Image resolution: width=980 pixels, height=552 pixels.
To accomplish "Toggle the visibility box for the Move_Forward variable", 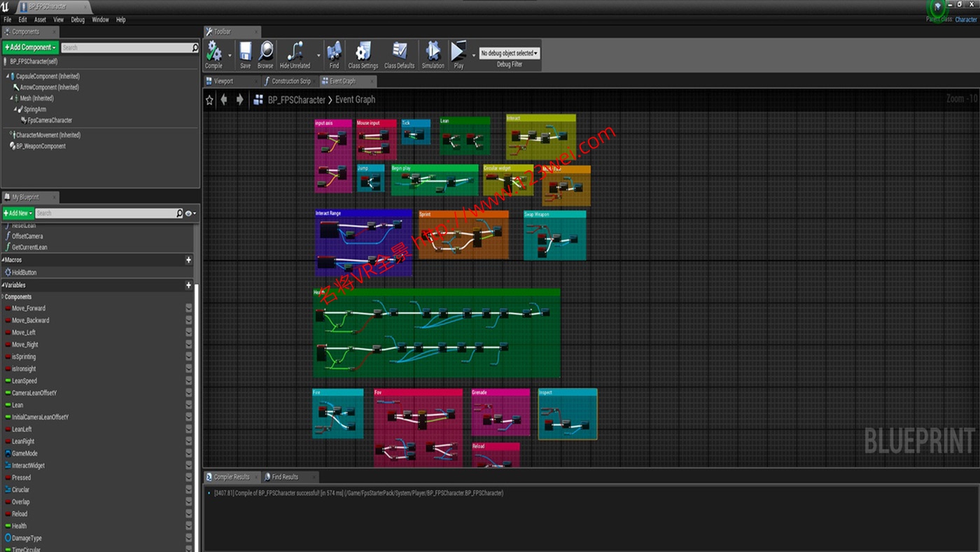I will (x=189, y=308).
